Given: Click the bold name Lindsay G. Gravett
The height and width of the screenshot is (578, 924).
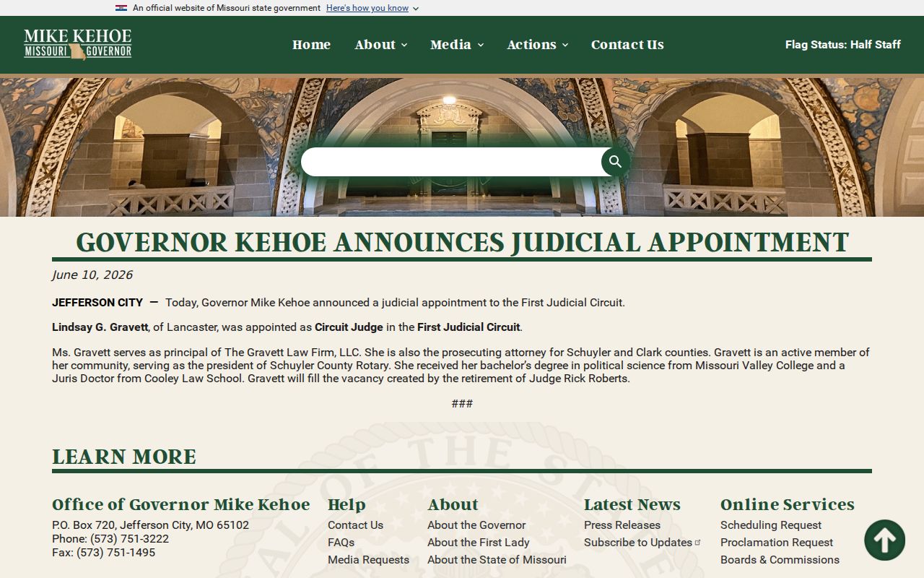Looking at the screenshot, I should (x=100, y=327).
